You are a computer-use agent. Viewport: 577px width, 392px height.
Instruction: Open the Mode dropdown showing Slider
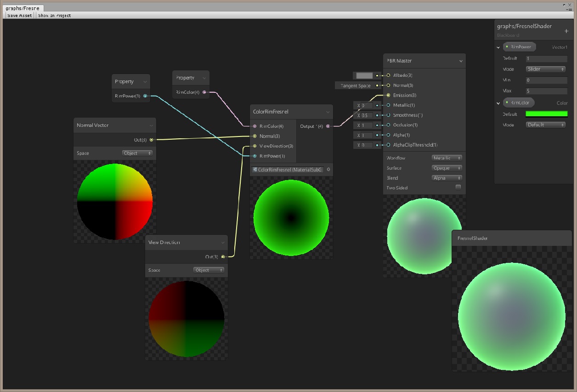[x=545, y=68]
